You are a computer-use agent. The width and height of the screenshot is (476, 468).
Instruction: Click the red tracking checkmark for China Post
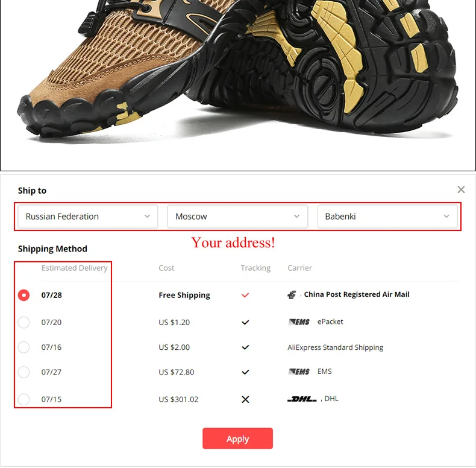click(245, 295)
